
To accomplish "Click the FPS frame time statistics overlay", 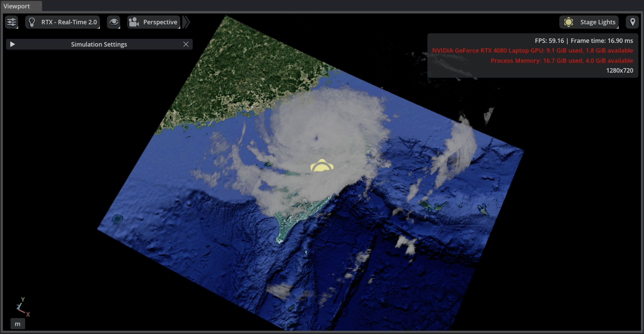I will pos(533,55).
